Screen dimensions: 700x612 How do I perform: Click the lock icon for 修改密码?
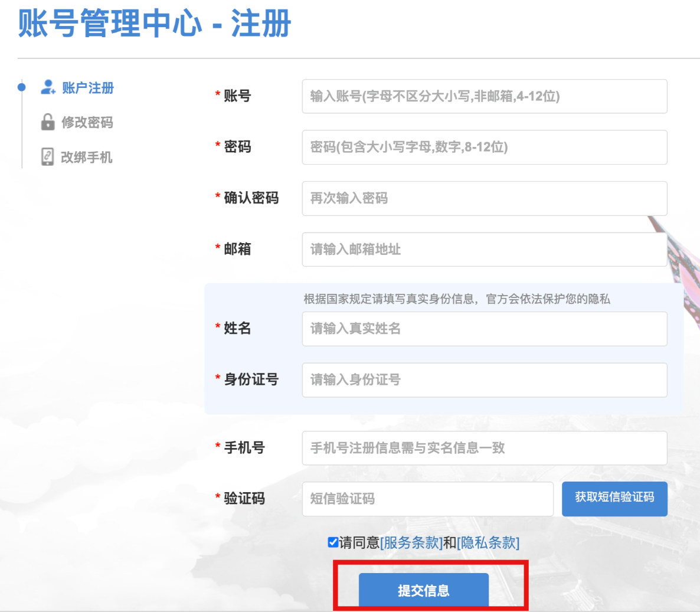[x=48, y=122]
